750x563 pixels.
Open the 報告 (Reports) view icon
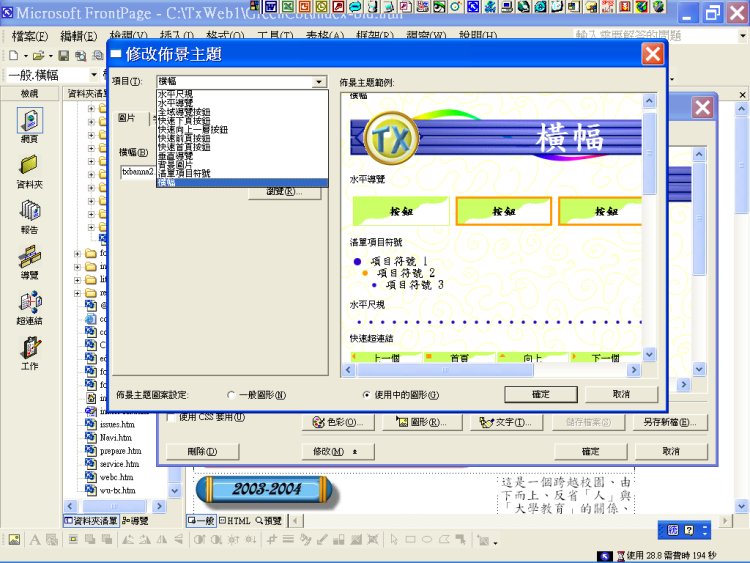pos(30,211)
